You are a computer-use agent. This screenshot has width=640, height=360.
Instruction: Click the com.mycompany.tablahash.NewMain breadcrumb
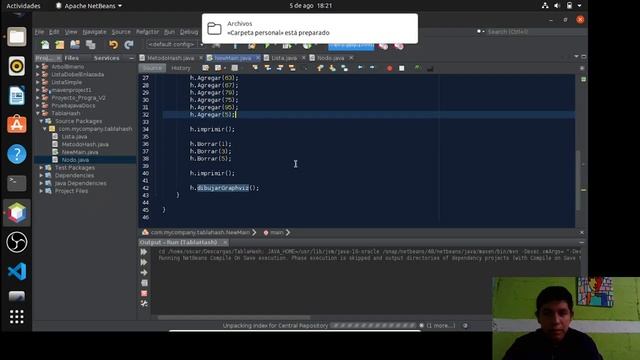point(200,232)
